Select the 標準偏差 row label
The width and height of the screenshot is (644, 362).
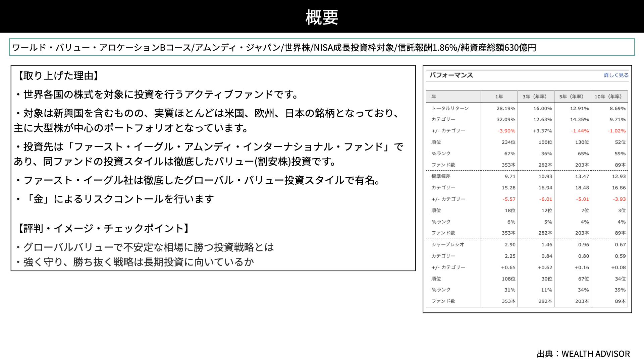(441, 176)
